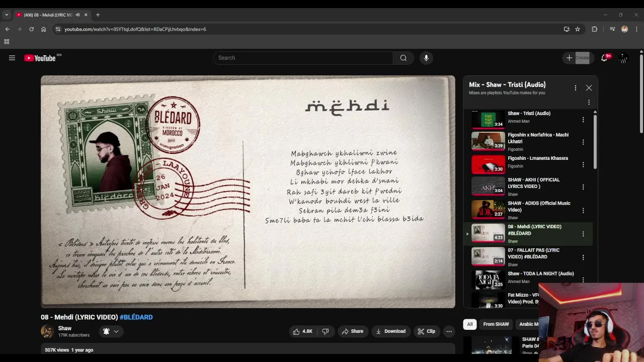Select the From SHAW filter chip
Viewport: 644px width, 362px height.
click(496, 324)
